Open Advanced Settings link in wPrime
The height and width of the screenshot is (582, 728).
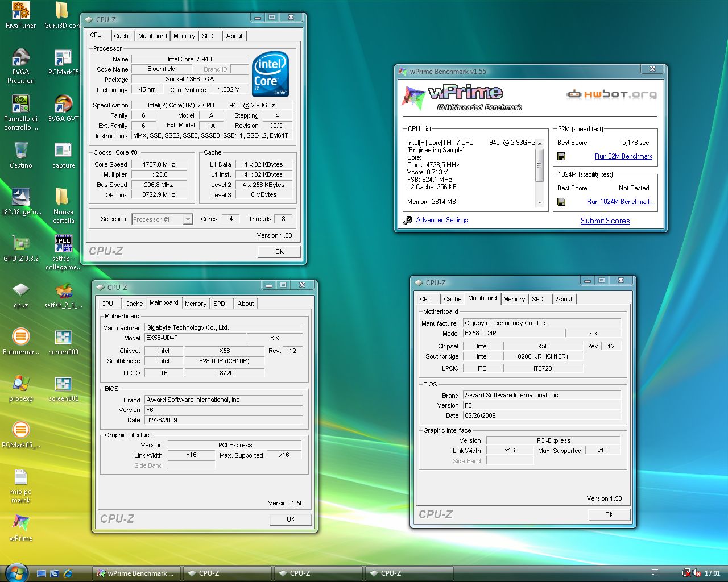point(441,220)
